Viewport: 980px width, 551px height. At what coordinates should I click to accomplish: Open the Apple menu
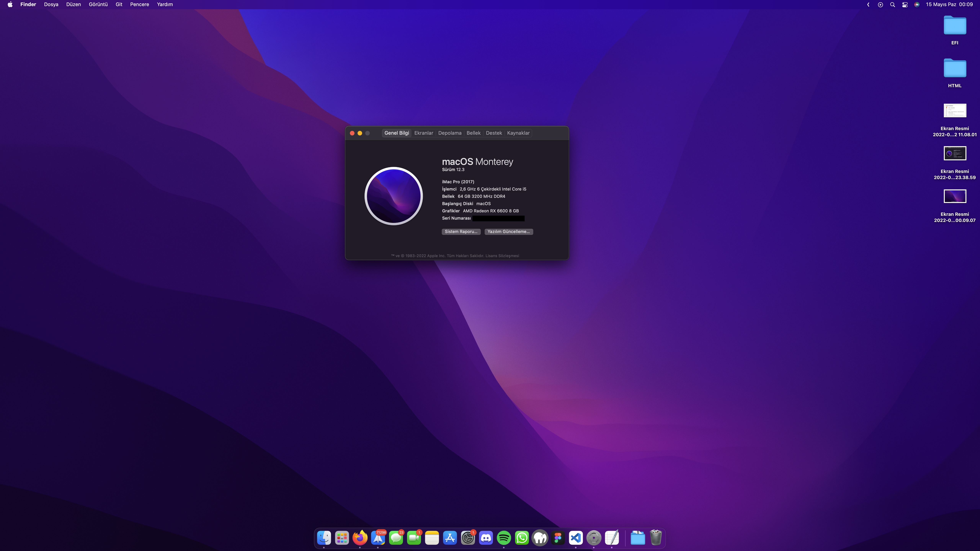pyautogui.click(x=10, y=5)
